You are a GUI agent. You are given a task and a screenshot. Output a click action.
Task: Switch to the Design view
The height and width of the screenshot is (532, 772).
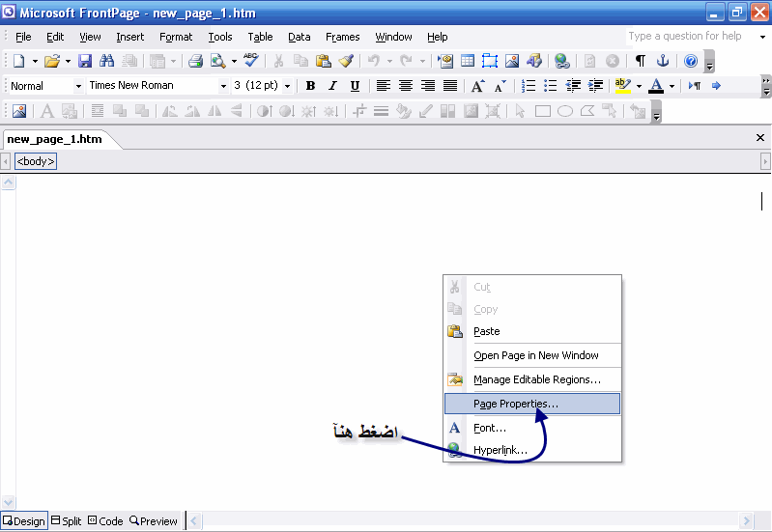[x=24, y=521]
